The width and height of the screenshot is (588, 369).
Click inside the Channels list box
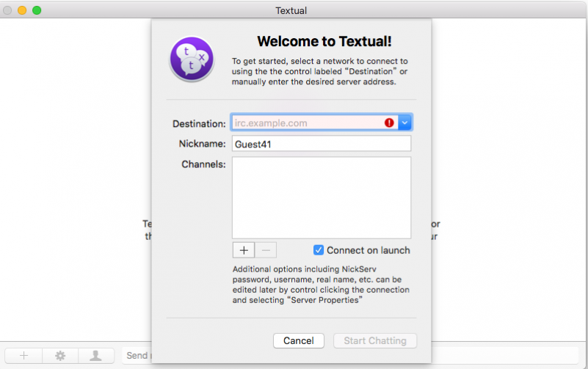pyautogui.click(x=322, y=198)
